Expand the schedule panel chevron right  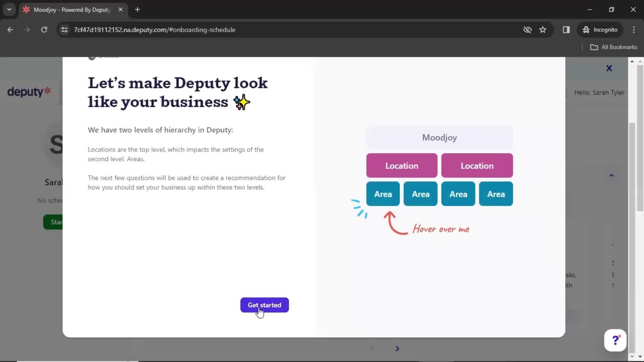click(x=397, y=348)
